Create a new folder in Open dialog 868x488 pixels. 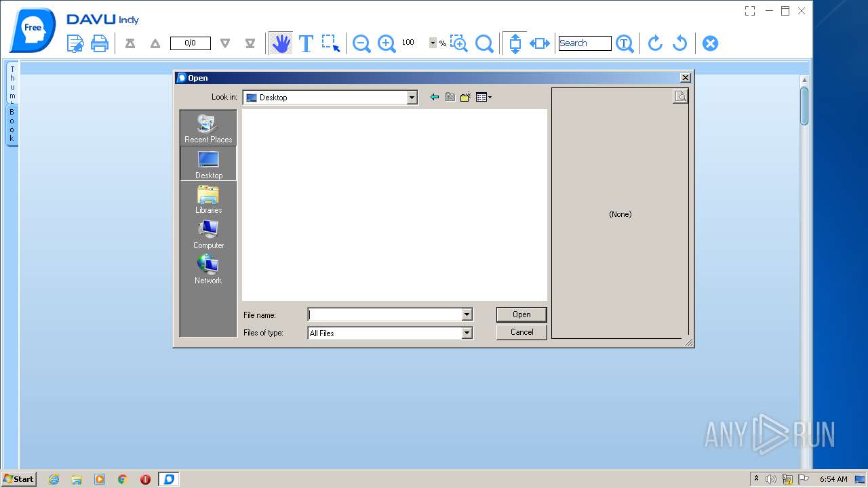465,98
